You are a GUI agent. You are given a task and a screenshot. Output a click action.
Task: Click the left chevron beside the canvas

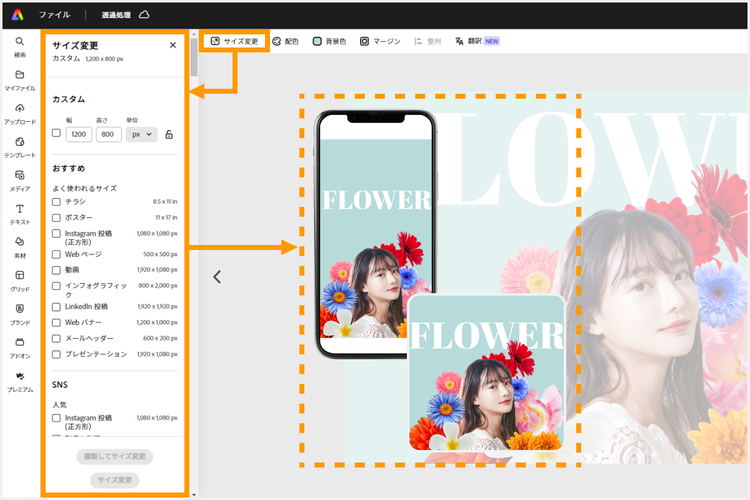[217, 277]
